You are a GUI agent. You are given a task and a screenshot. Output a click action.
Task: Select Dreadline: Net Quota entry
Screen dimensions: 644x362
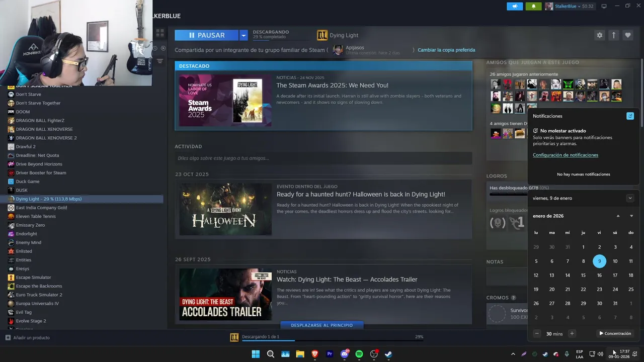pos(37,155)
